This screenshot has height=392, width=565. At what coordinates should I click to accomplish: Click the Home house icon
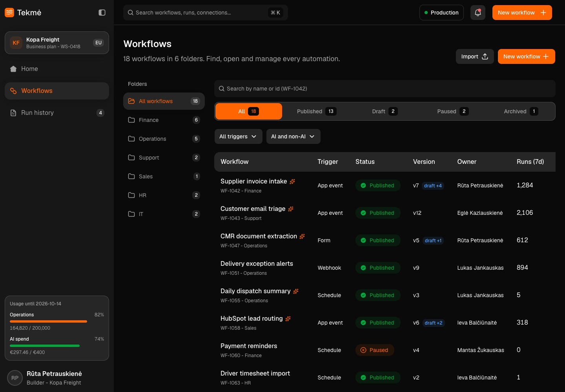coord(13,69)
